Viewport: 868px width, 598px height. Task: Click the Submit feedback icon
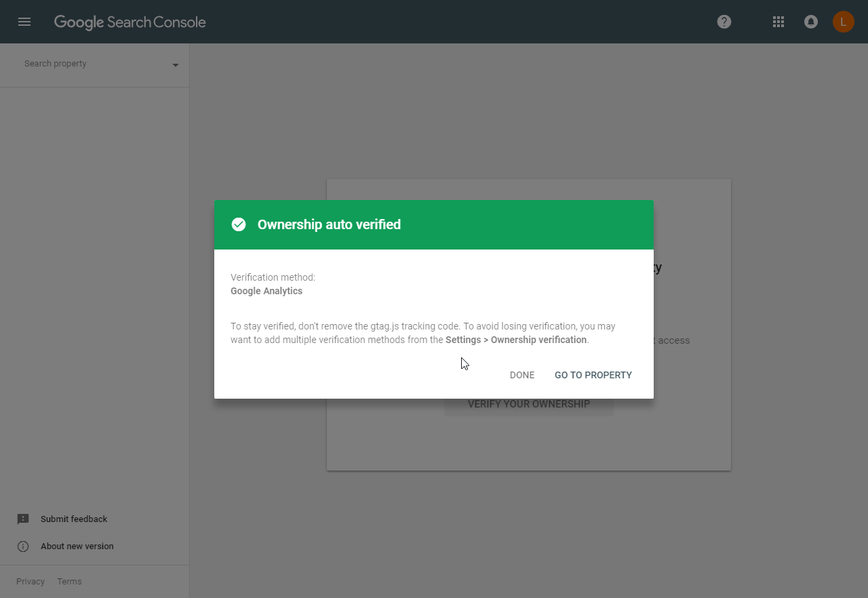(x=23, y=519)
